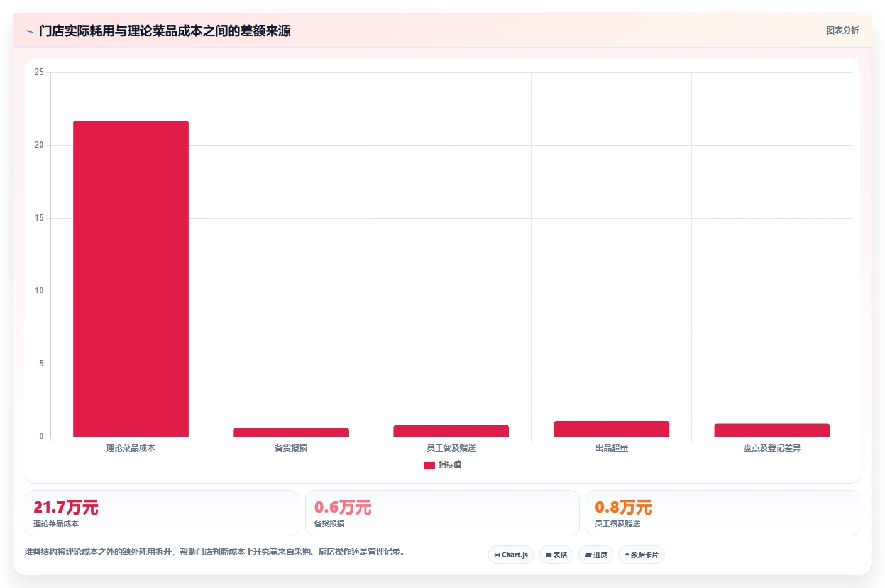Click the y-axis value 10
The height and width of the screenshot is (588, 885).
tap(39, 291)
